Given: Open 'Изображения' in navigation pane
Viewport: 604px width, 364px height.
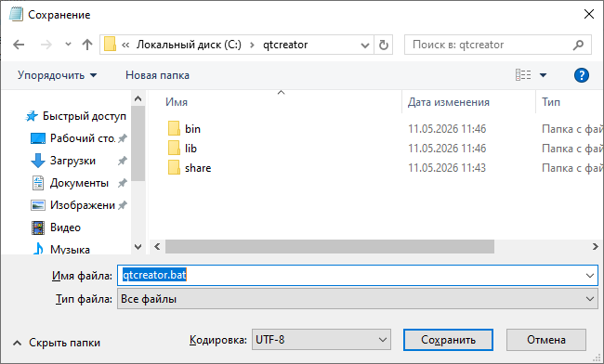Looking at the screenshot, I should (x=79, y=205).
